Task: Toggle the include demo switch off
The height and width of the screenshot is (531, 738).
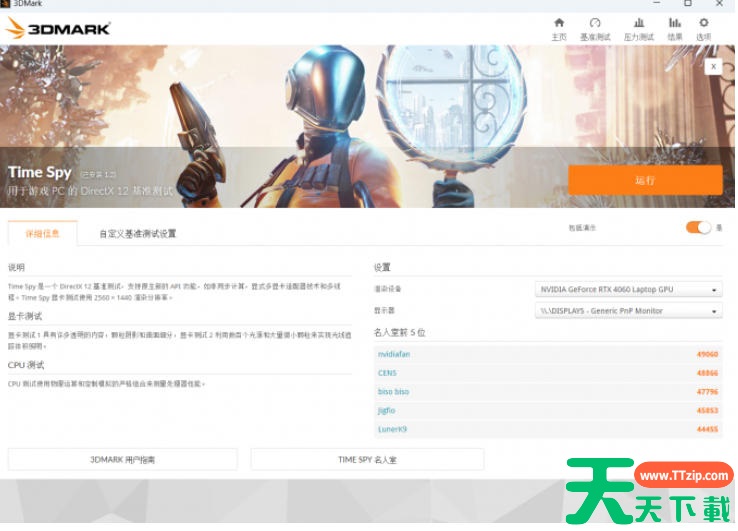Action: (698, 227)
